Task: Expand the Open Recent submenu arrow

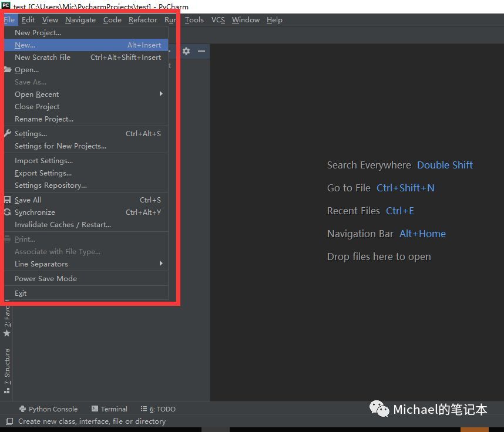Action: 161,94
